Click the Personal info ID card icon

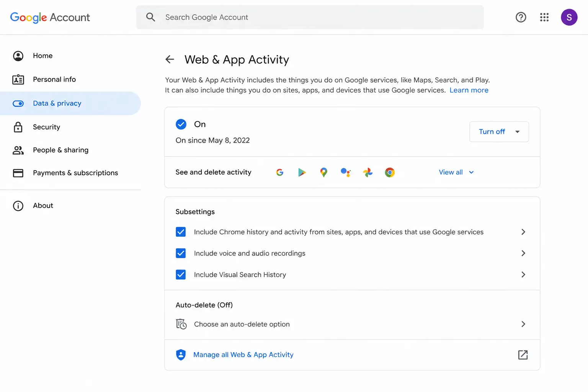click(x=18, y=80)
